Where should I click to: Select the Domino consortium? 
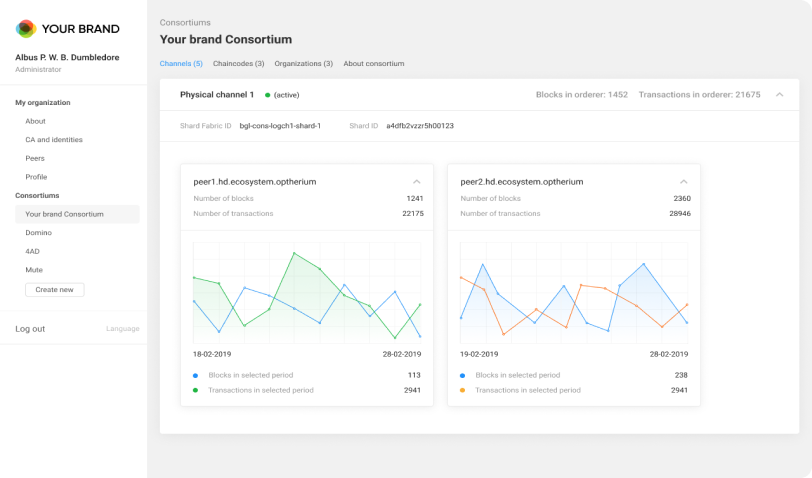tap(39, 232)
